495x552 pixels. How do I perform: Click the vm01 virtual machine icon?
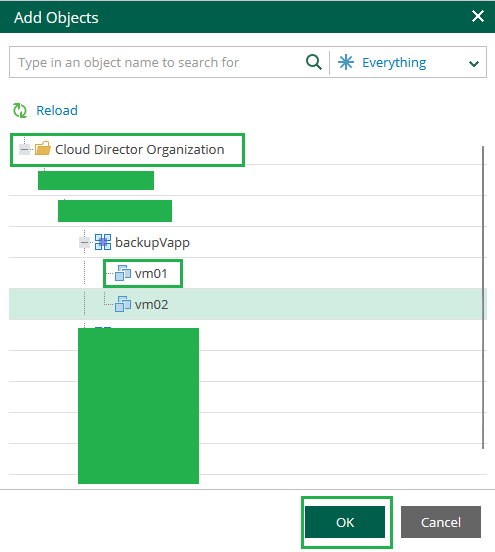123,273
